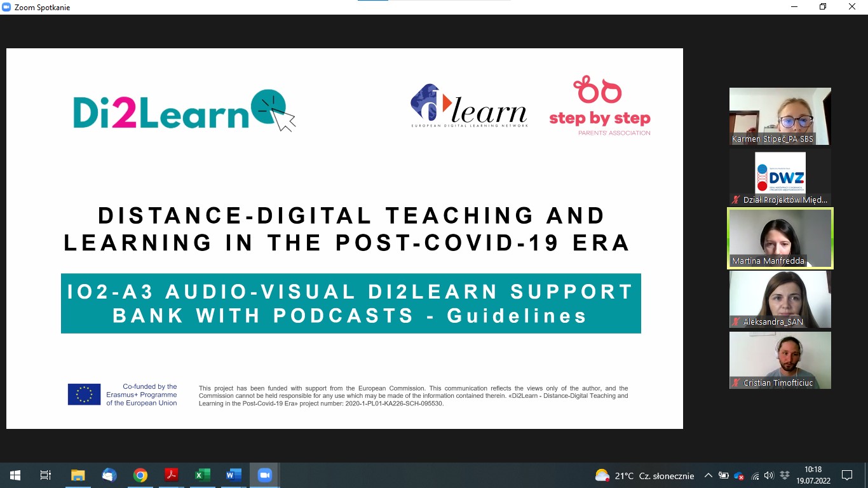
Task: Select Karmen Stipeć_PA SBS video tile
Action: pyautogui.click(x=780, y=116)
